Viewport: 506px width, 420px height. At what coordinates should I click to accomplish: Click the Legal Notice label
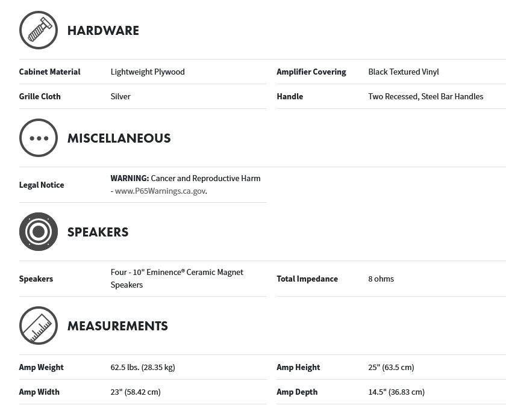(x=42, y=185)
